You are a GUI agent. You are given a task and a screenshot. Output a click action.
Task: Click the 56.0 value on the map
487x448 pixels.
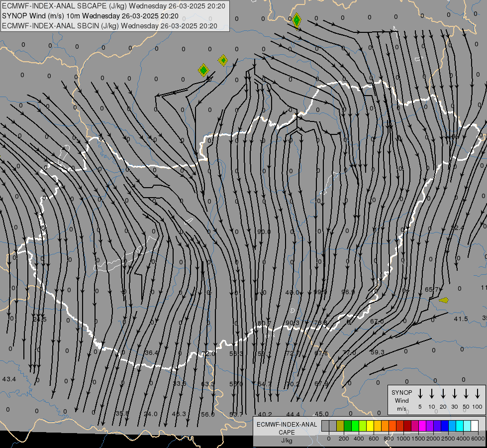(208, 414)
